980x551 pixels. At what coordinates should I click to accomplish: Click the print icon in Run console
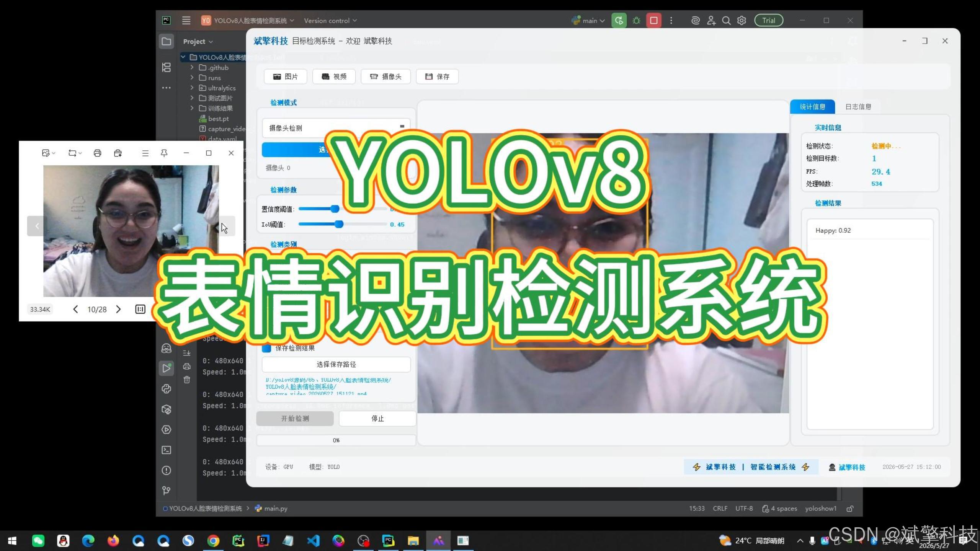pos(187,366)
